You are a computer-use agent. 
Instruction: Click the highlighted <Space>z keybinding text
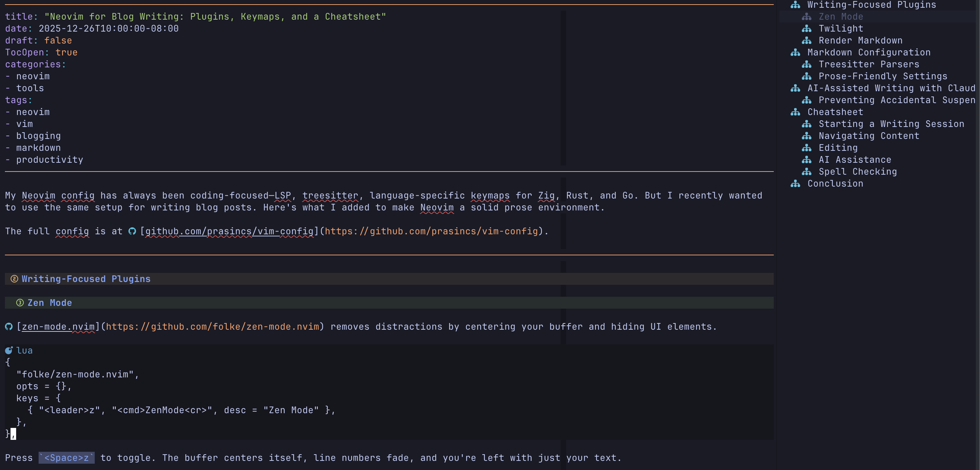point(67,458)
